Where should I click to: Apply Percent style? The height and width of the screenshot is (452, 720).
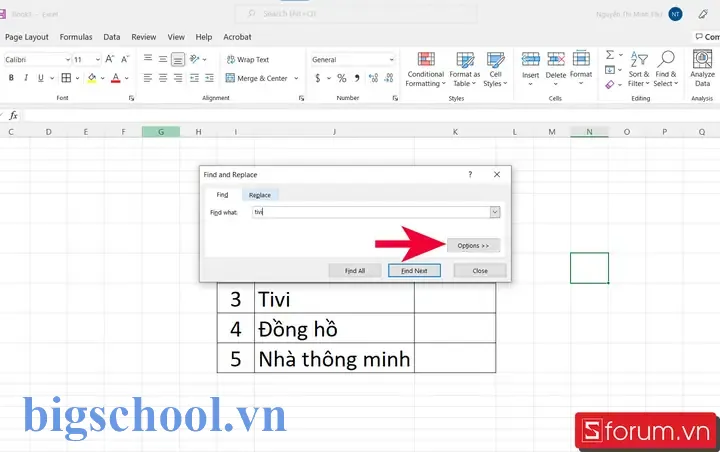(x=342, y=78)
